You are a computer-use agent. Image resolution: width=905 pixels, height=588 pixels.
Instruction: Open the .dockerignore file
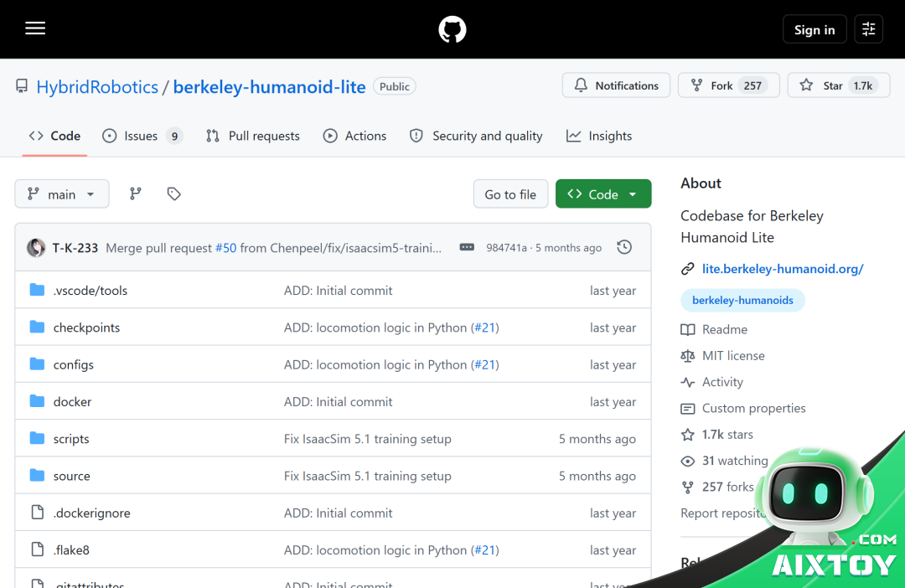coord(91,513)
